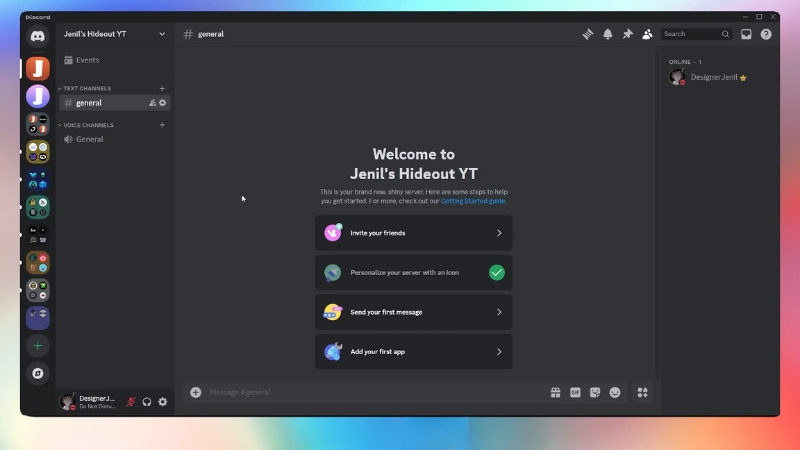
Task: Click the Discord home icon
Action: [37, 37]
